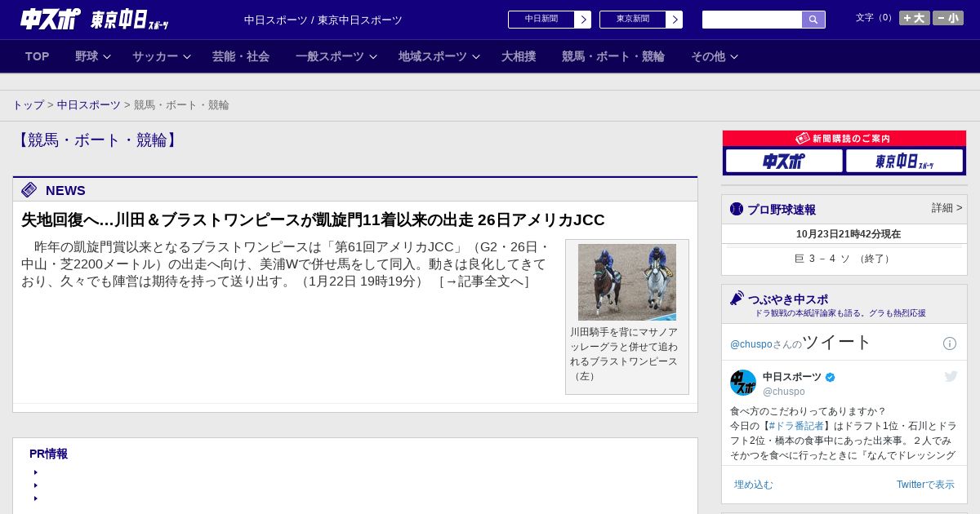Open 詳細 link for baseball scores
Image resolution: width=980 pixels, height=514 pixels.
(947, 208)
